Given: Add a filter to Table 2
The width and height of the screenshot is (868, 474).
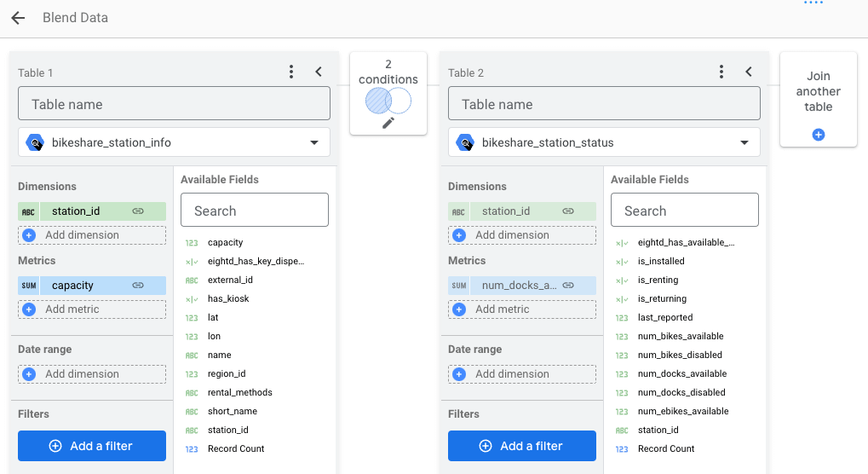Looking at the screenshot, I should pyautogui.click(x=522, y=446).
